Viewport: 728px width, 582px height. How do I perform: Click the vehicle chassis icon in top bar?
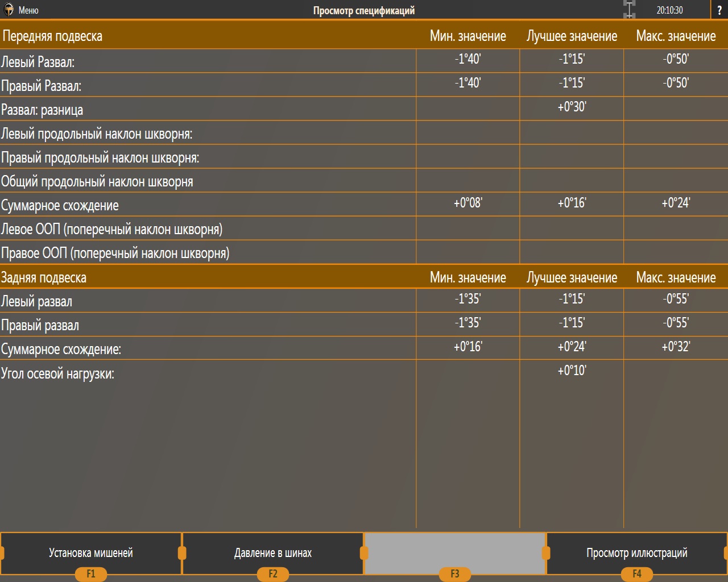629,10
